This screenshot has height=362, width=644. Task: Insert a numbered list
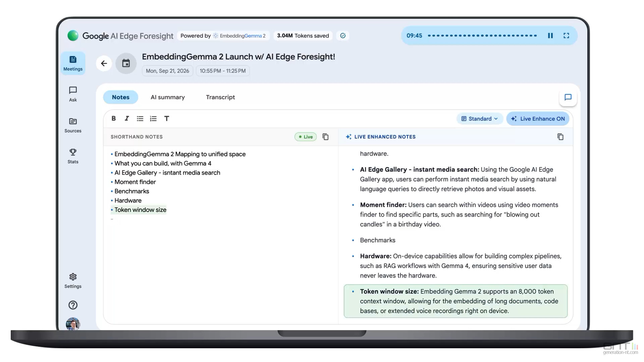click(x=153, y=118)
